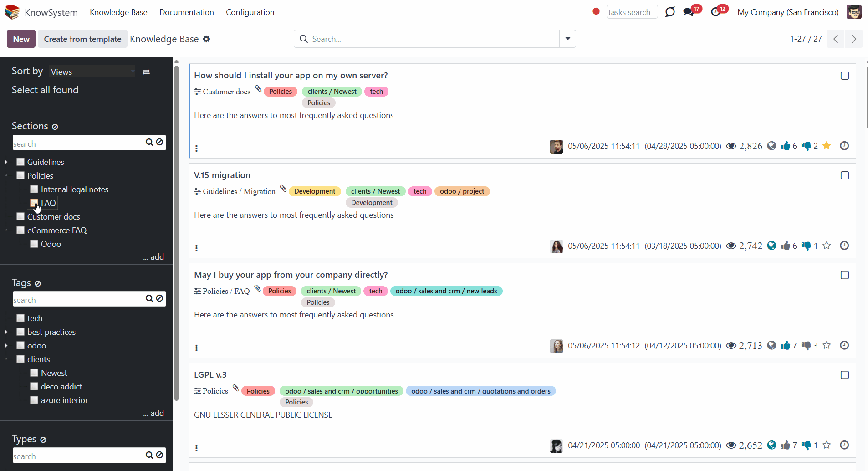Open Knowledge Base settings gear

click(x=206, y=39)
